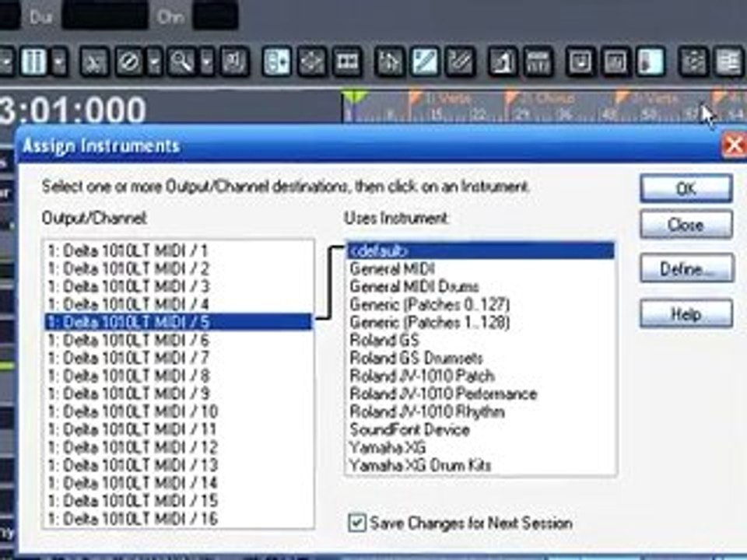Click the mute tool circle-slash icon
Screen dimensions: 747x560
pyautogui.click(x=128, y=61)
